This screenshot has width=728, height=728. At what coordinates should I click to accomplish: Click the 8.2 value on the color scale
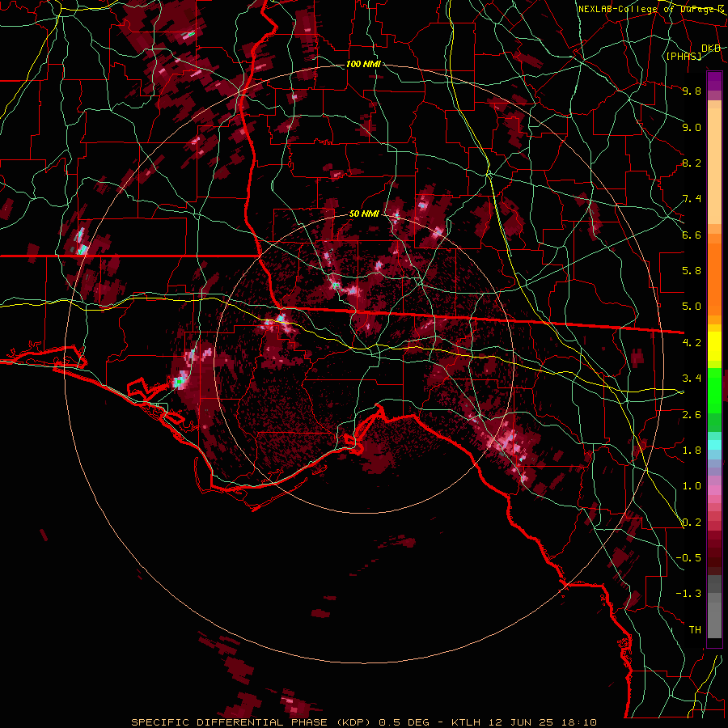pyautogui.click(x=692, y=163)
